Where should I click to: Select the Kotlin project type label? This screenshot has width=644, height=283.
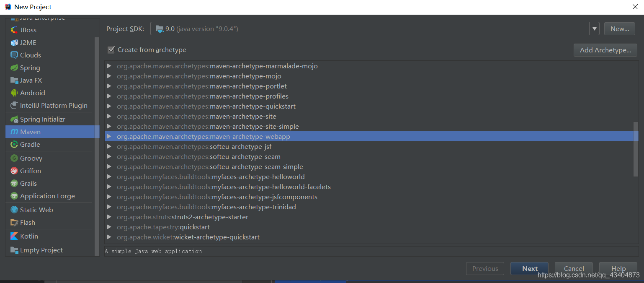[29, 236]
